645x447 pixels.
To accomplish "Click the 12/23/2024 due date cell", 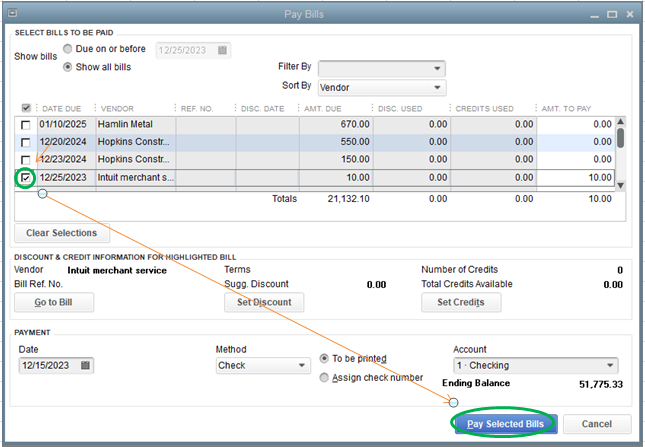I will pos(67,159).
